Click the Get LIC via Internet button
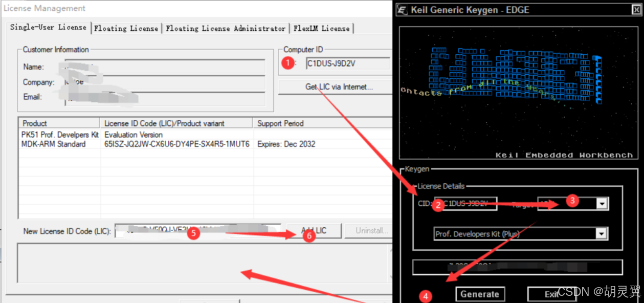Image resolution: width=644 pixels, height=303 pixels. [335, 87]
